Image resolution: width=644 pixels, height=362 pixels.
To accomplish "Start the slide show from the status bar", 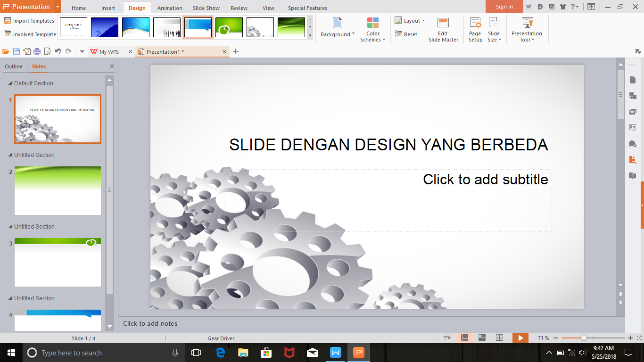I will pos(520,337).
